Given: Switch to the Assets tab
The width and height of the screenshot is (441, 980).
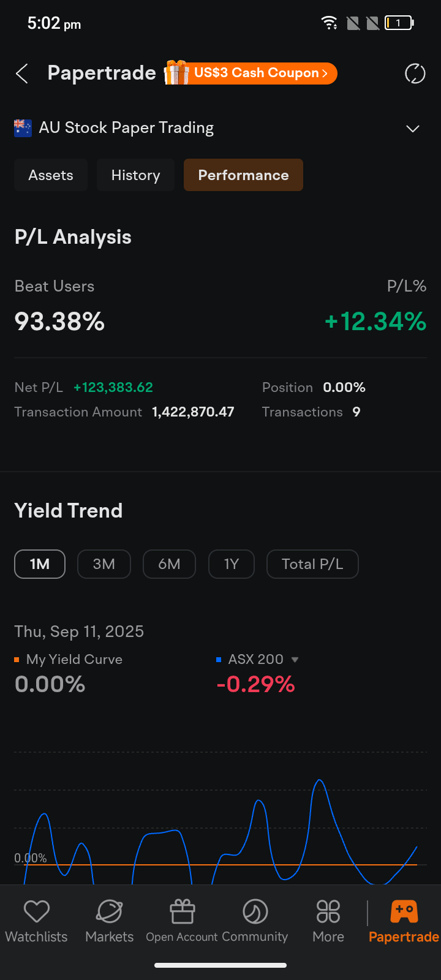Looking at the screenshot, I should click(51, 175).
